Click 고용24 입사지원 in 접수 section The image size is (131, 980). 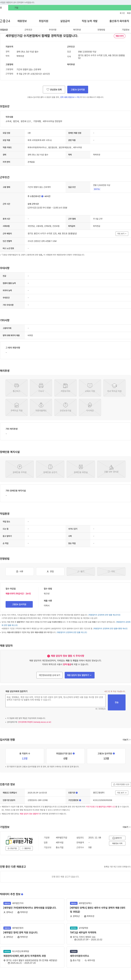coord(19,604)
